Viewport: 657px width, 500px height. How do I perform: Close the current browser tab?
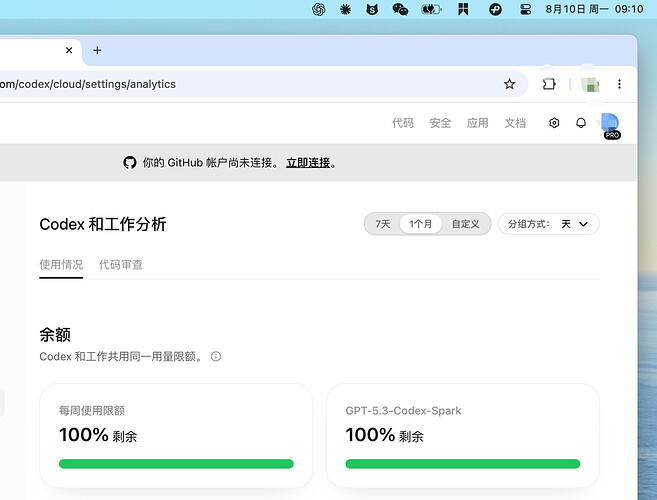click(x=69, y=50)
